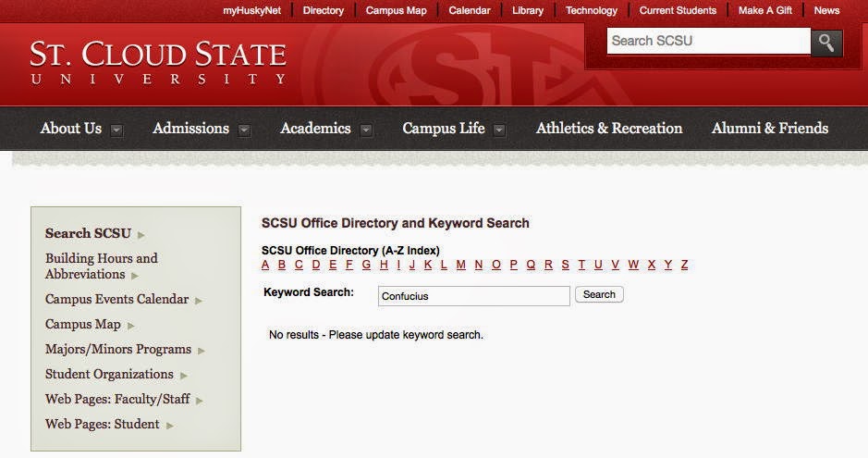Jump to letter L in index

coord(444,265)
